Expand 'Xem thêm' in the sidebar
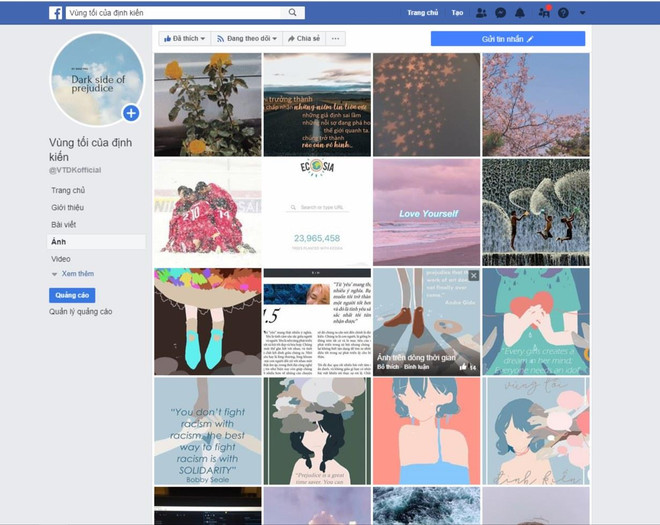This screenshot has width=660, height=525. click(76, 273)
